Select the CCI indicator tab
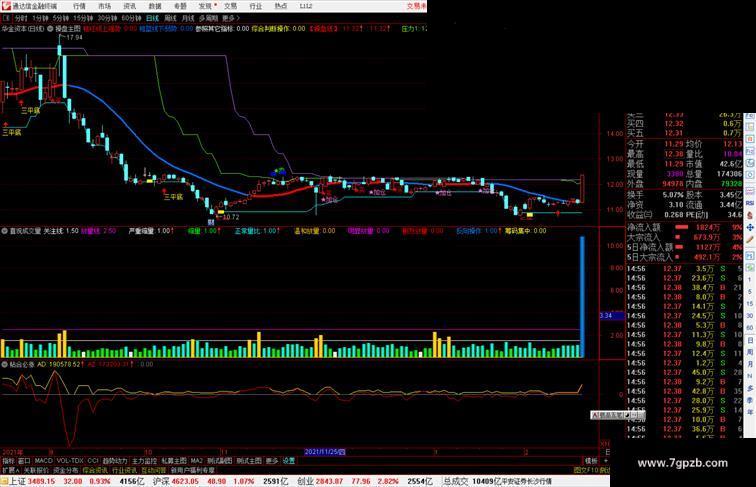The width and height of the screenshot is (756, 487). tap(93, 461)
